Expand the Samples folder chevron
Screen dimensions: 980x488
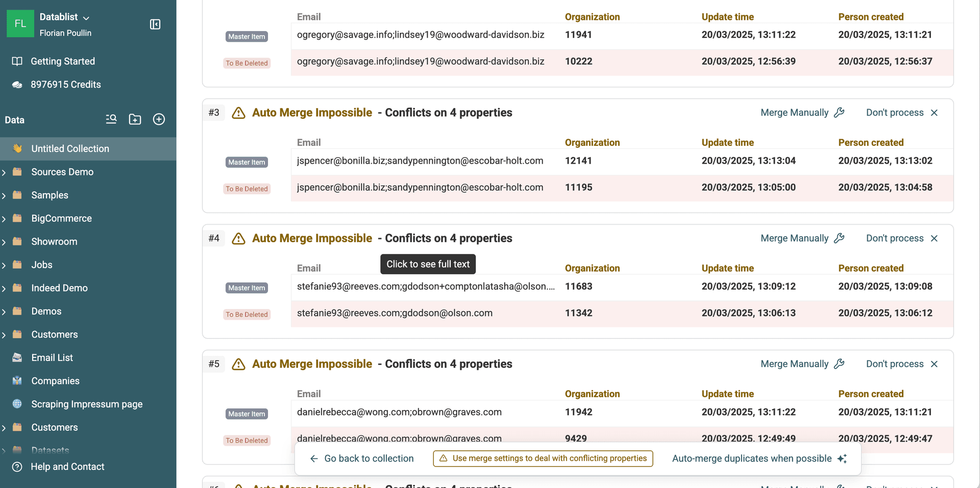pyautogui.click(x=5, y=195)
